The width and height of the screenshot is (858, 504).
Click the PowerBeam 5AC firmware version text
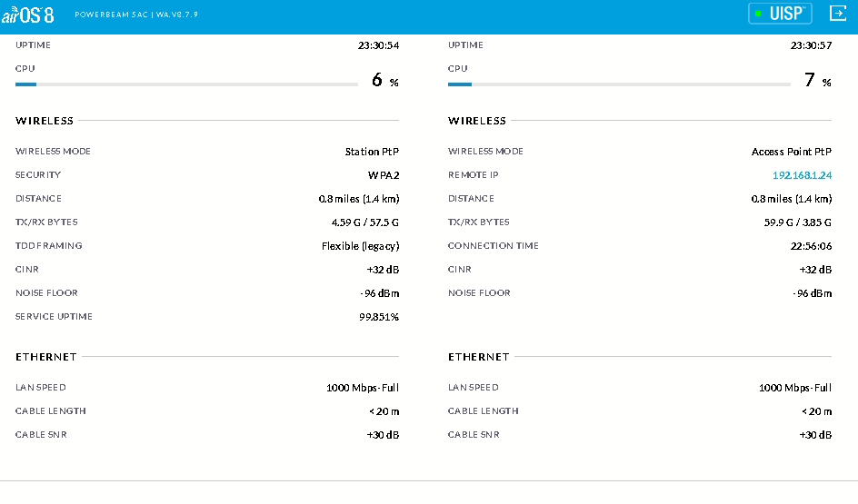136,15
